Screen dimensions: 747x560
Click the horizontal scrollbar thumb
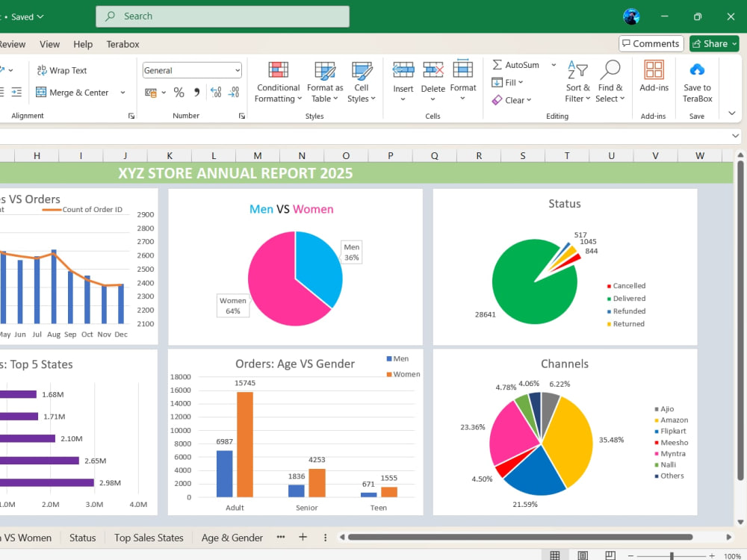pos(520,537)
